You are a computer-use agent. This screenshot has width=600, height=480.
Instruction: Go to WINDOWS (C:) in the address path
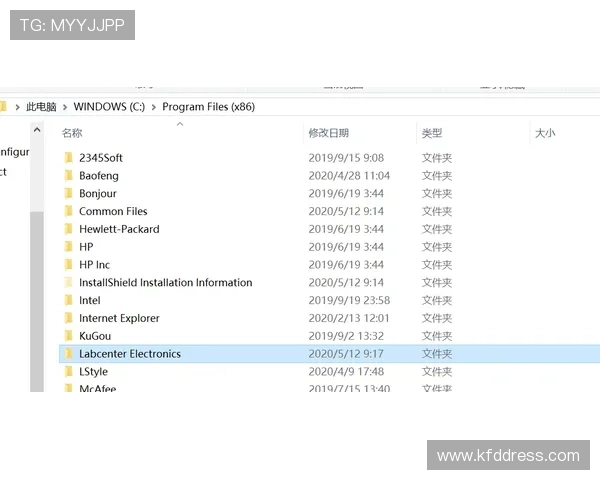pyautogui.click(x=109, y=107)
